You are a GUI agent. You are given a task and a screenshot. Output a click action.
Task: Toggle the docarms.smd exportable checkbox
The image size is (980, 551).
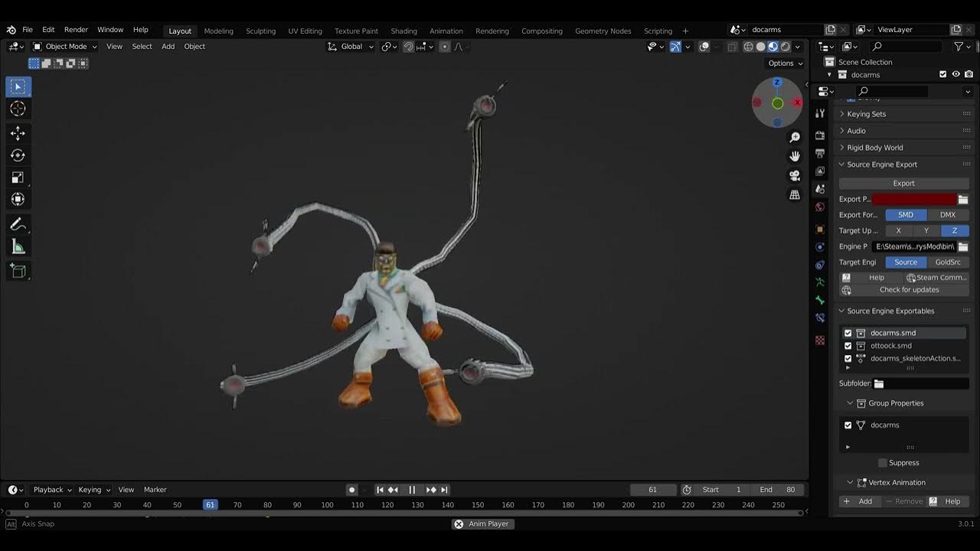[x=848, y=333]
